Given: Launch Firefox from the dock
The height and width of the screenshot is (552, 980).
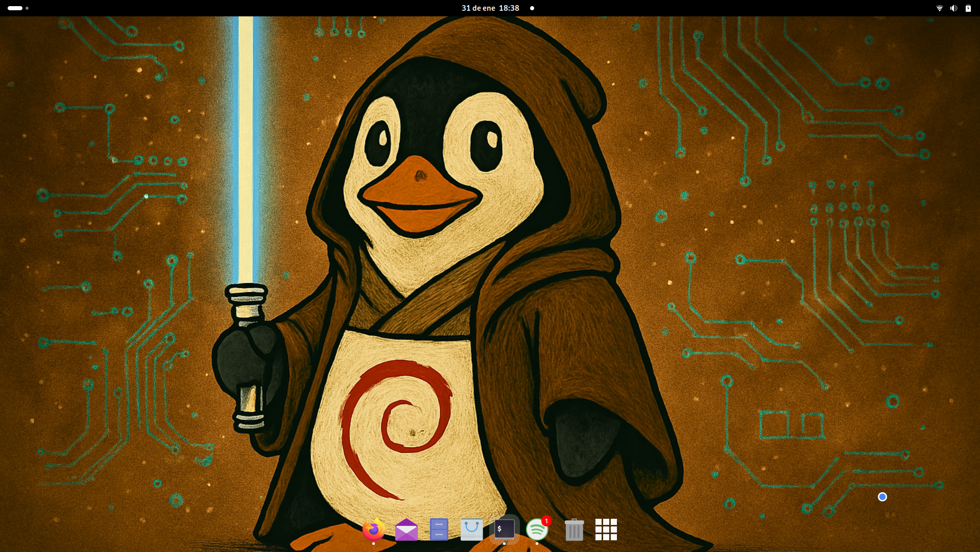Looking at the screenshot, I should (x=373, y=530).
